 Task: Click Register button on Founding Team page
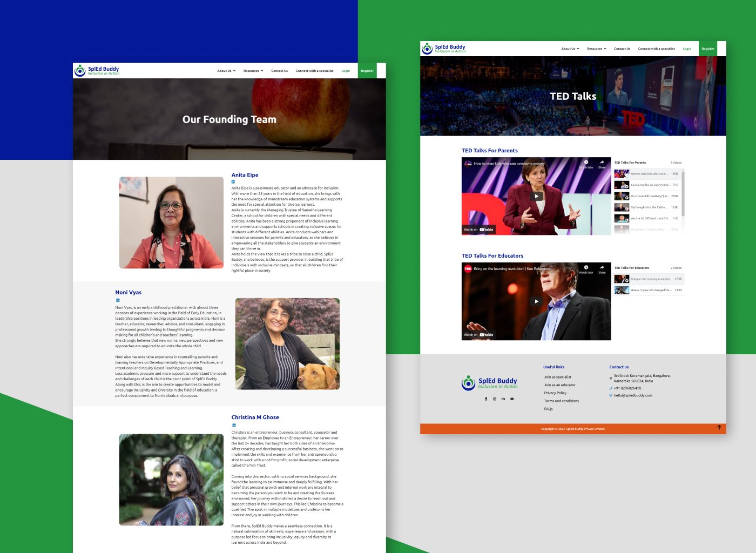[367, 71]
